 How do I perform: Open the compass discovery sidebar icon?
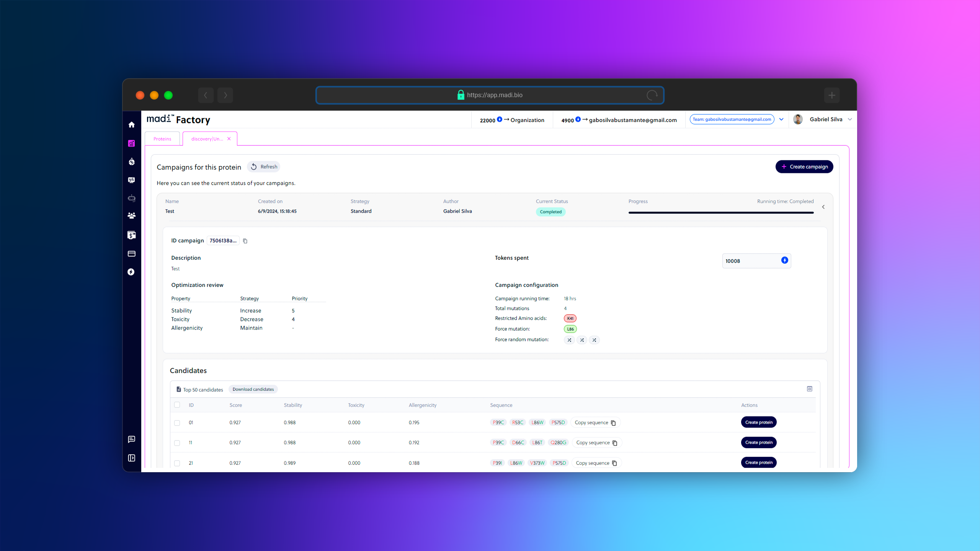pos(131,161)
